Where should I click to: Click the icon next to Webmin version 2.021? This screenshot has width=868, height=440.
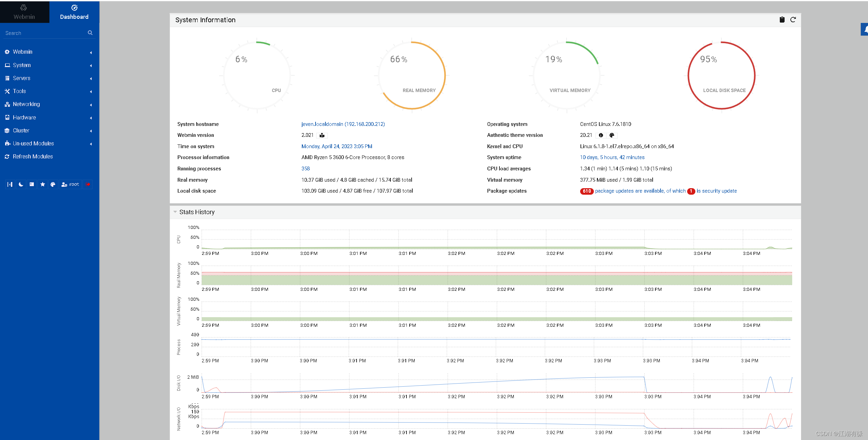point(322,135)
